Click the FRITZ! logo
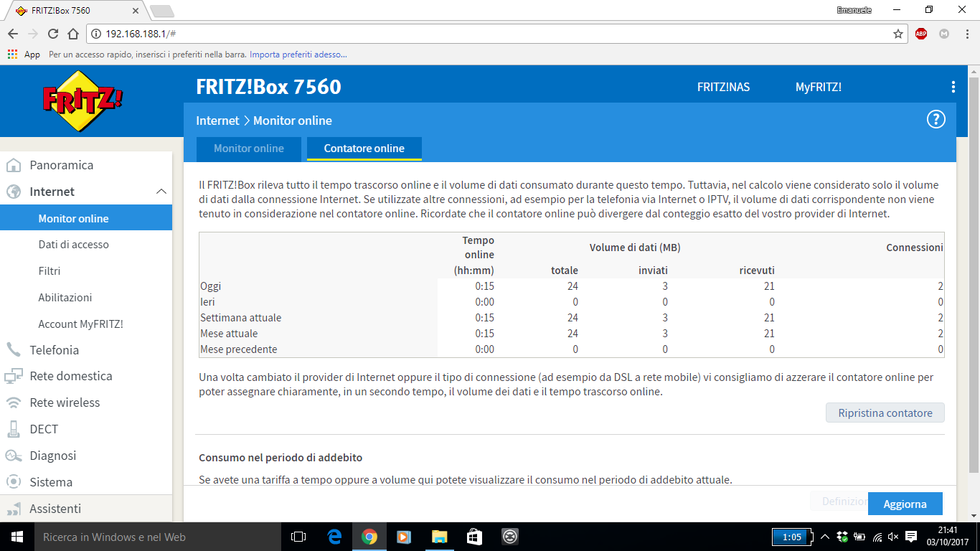 83,100
